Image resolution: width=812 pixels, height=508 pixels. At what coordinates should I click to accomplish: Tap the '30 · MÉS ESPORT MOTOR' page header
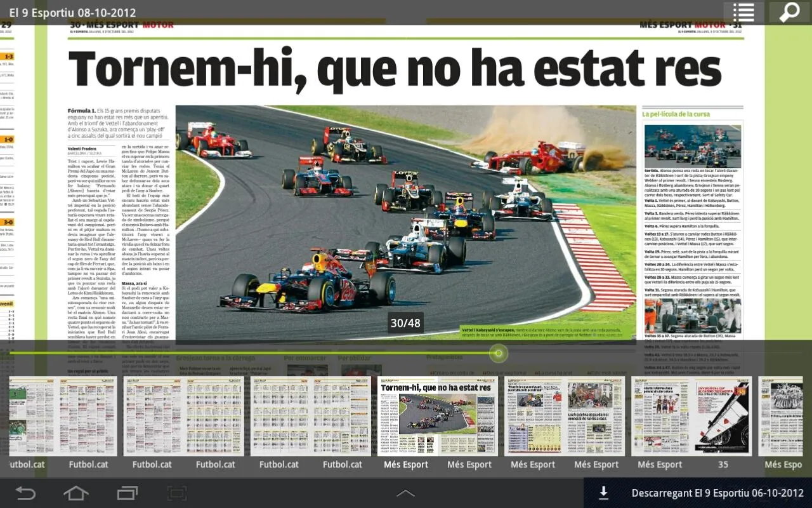121,25
